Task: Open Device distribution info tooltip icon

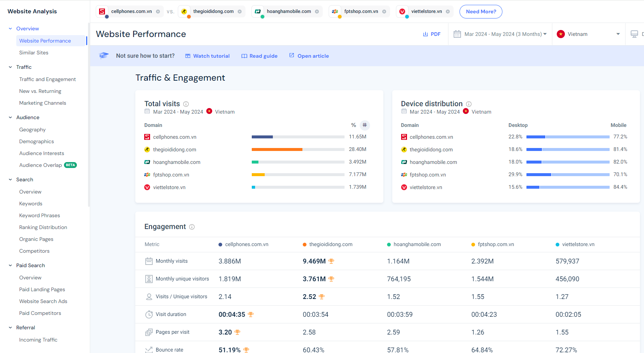Action: [x=469, y=104]
